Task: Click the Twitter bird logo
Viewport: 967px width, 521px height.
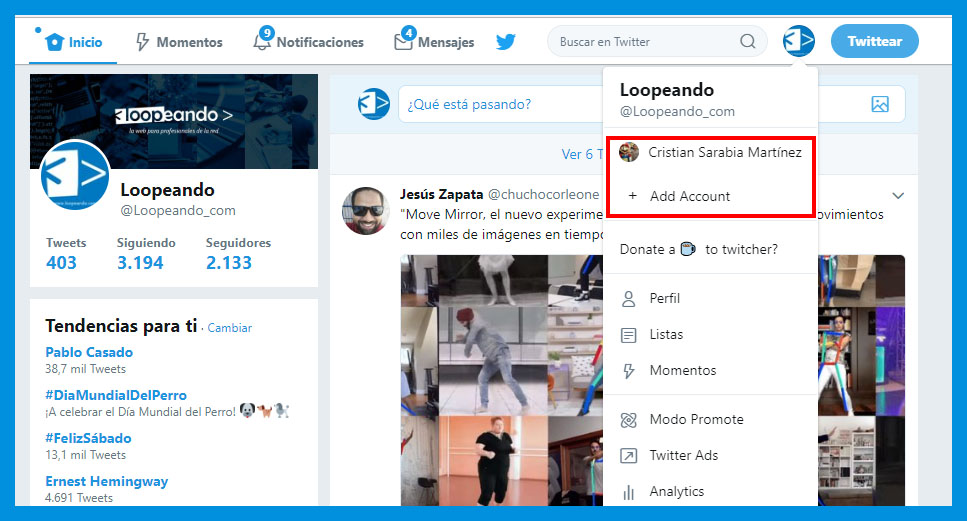Action: (506, 41)
